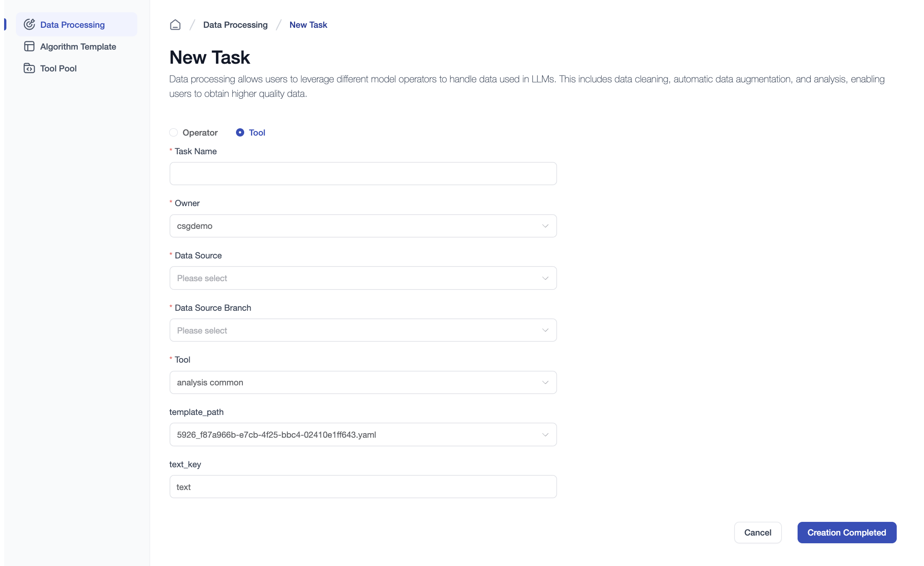
Task: Click the Data Processing sidebar icon
Action: [29, 25]
